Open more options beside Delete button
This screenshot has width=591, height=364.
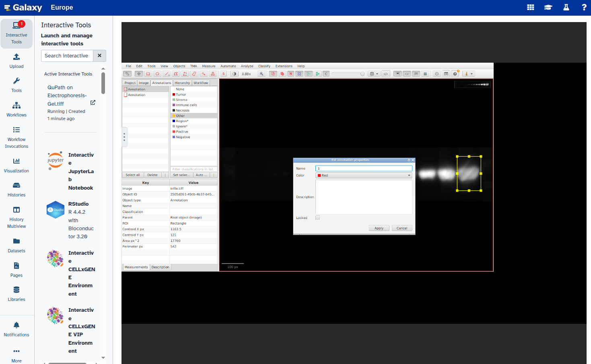coord(165,175)
